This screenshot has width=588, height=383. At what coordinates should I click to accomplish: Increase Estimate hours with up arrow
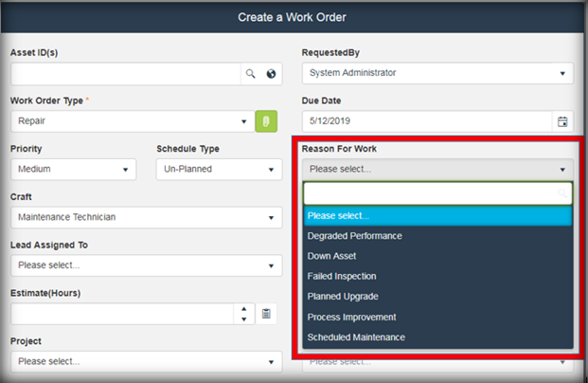243,309
